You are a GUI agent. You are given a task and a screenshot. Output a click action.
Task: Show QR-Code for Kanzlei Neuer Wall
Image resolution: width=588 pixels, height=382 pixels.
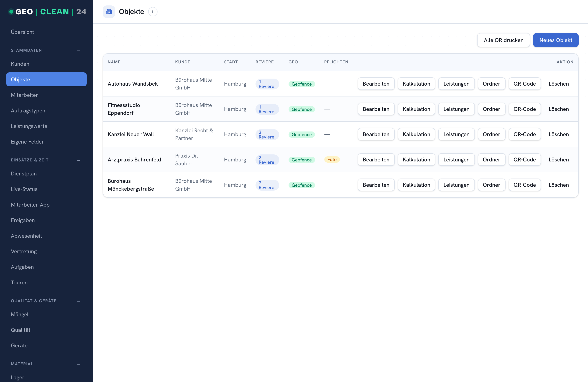524,134
